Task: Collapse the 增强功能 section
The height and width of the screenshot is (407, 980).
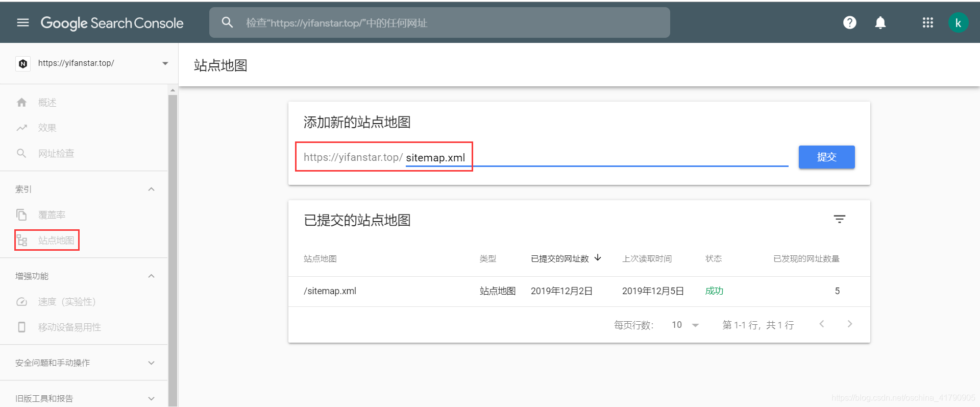Action: pyautogui.click(x=151, y=276)
